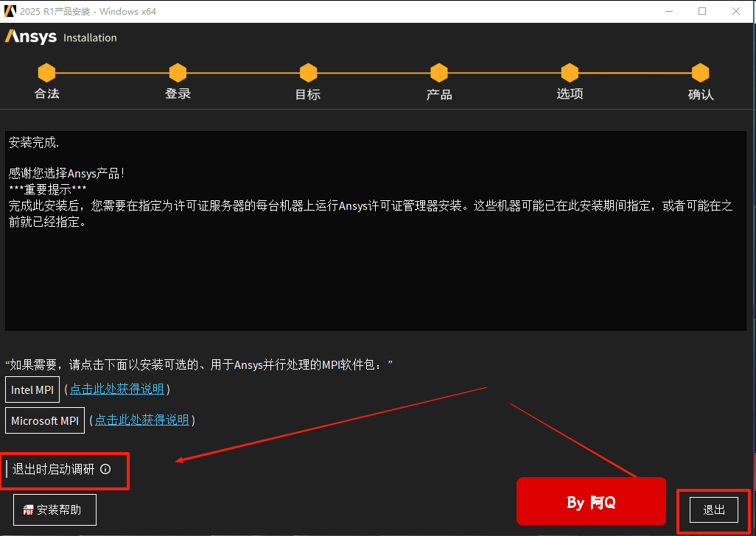Select the 目标 step hexagon
The image size is (756, 536).
309,73
